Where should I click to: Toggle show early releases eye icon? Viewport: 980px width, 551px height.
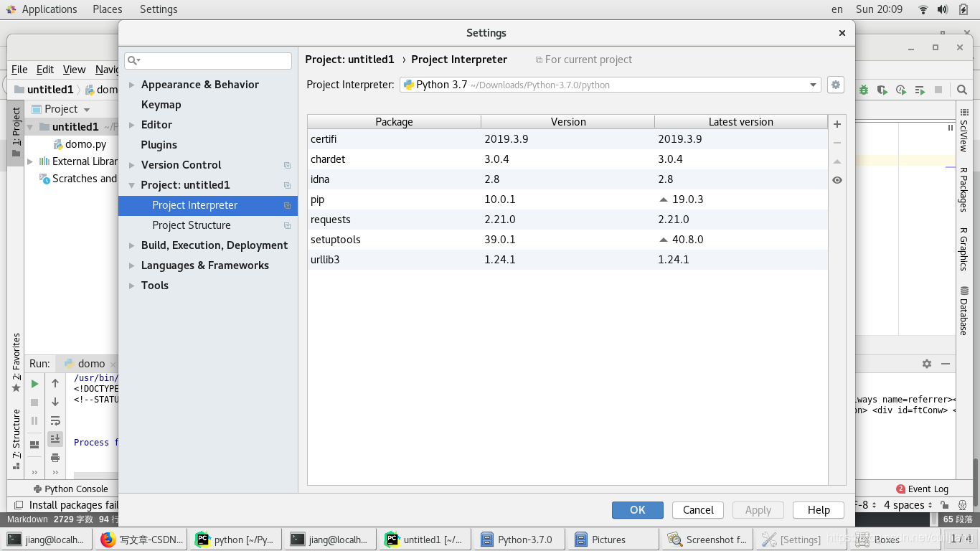coord(837,180)
